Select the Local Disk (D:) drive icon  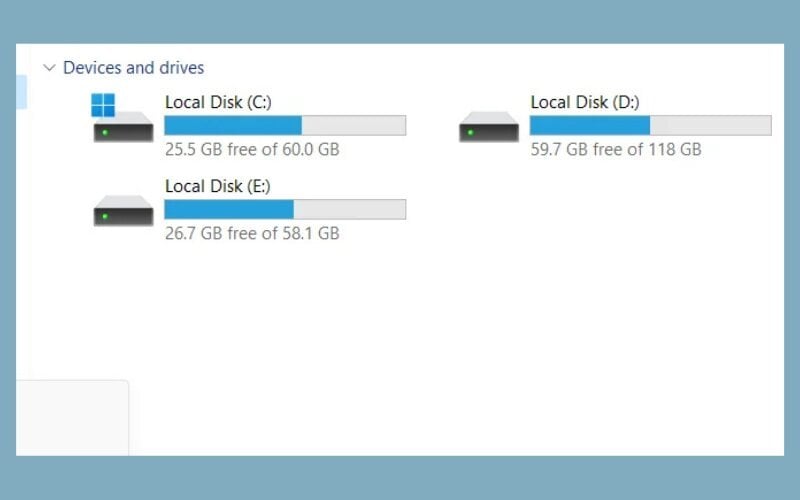click(x=489, y=127)
